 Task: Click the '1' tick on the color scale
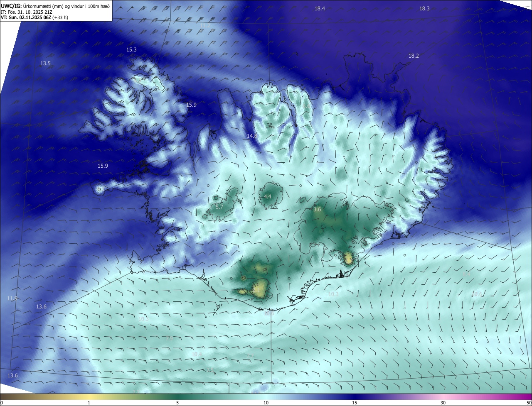(x=89, y=403)
